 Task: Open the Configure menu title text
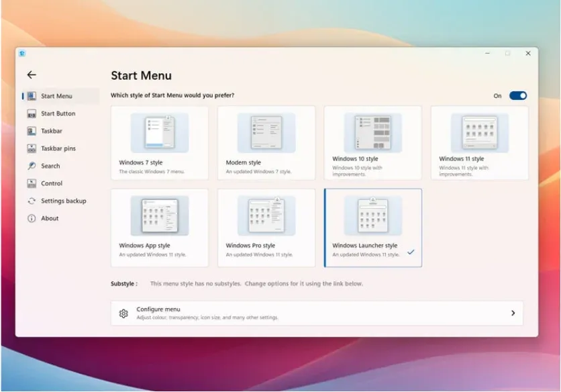click(x=158, y=309)
